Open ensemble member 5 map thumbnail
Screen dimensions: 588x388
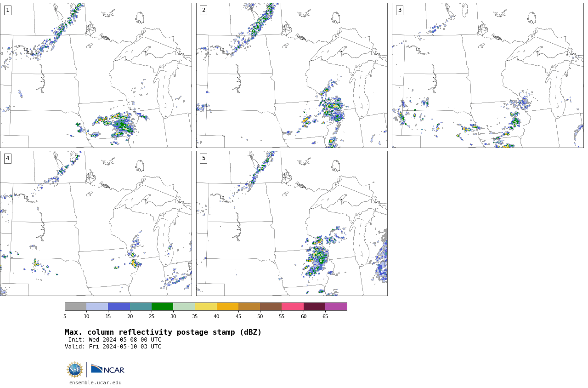click(292, 223)
